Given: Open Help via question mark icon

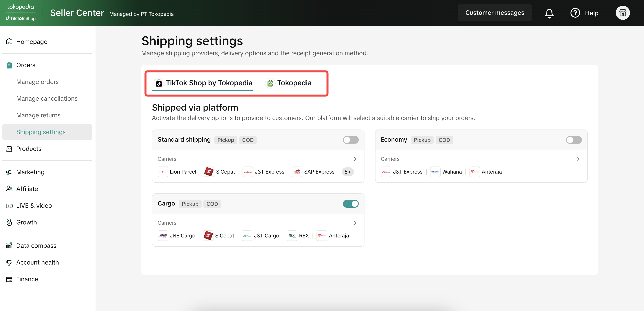Looking at the screenshot, I should coord(575,13).
